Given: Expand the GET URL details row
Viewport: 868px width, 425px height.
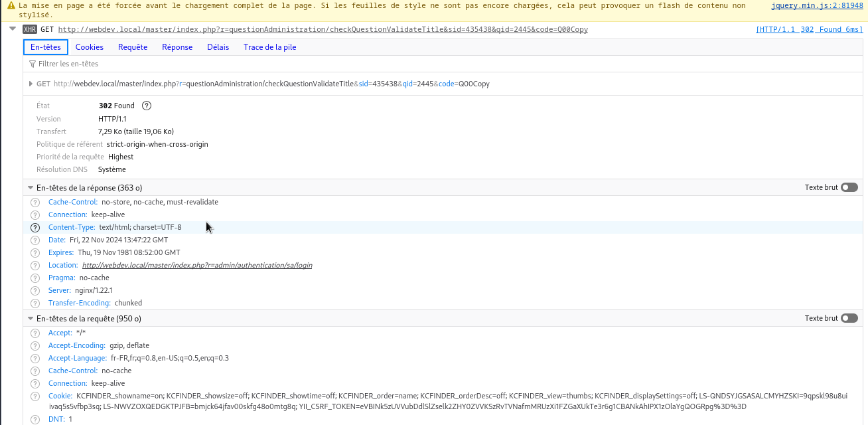Looking at the screenshot, I should [x=31, y=84].
